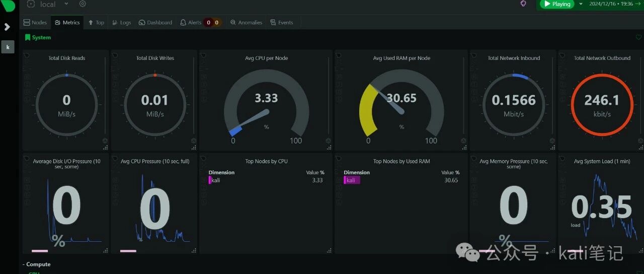Click value 3.33 in Top Nodes by CPU
Screen dimensions: 644x274
[317, 180]
